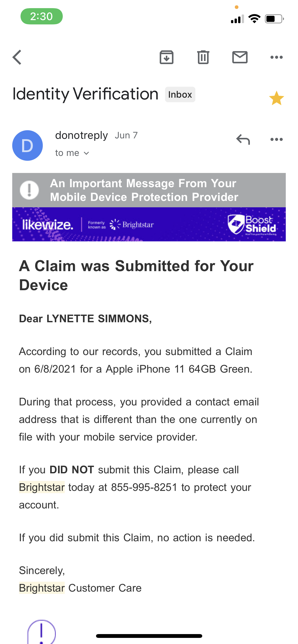298x644 pixels.
Task: Open more options with the top three-dot icon
Action: pyautogui.click(x=276, y=57)
